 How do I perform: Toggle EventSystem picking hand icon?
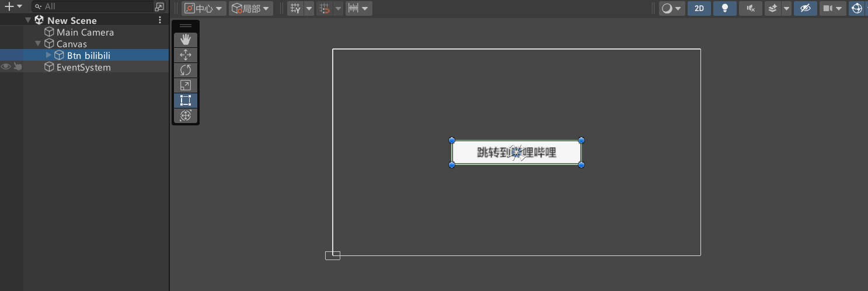[x=18, y=67]
